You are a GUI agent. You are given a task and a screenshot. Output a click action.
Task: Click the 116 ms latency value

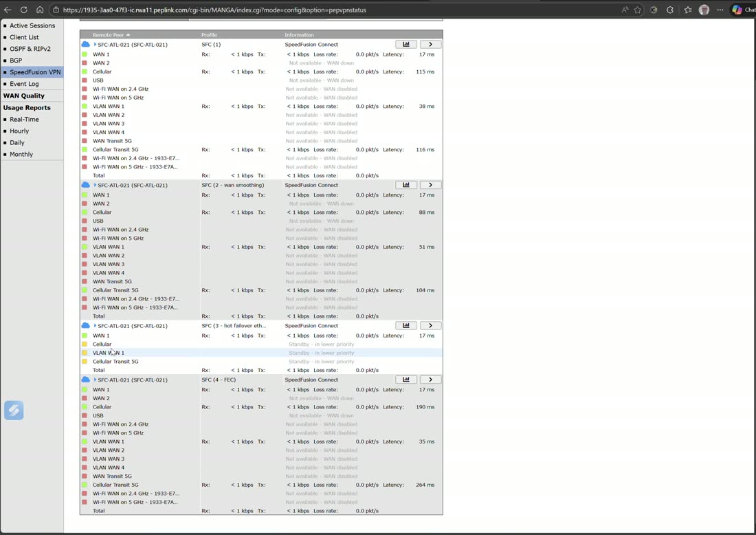coord(425,149)
